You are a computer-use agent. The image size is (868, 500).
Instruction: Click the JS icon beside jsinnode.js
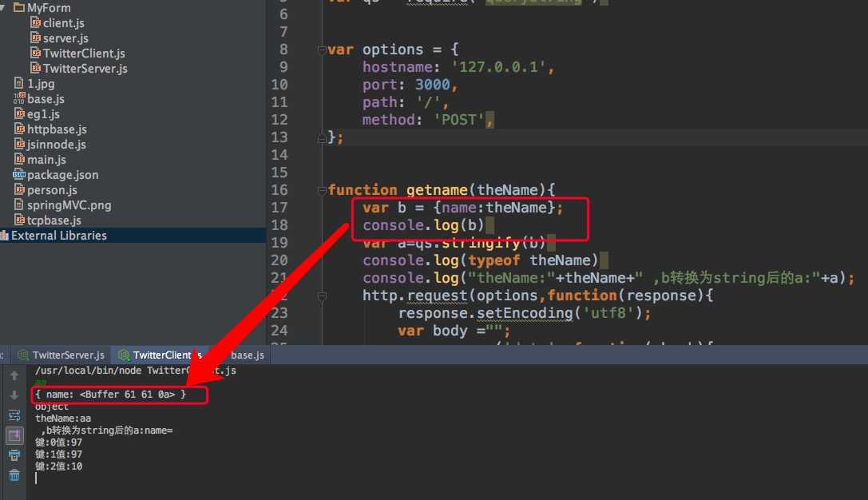click(x=20, y=144)
